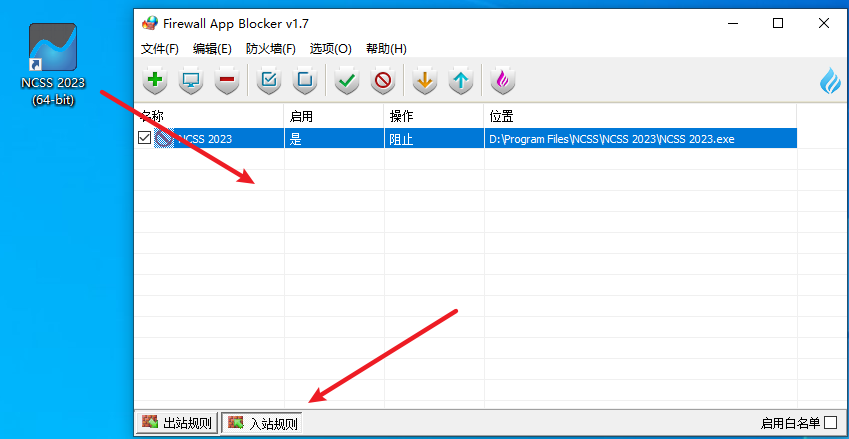This screenshot has width=849, height=439.
Task: Click the empty-box Disable rule toolbar icon
Action: pyautogui.click(x=304, y=80)
